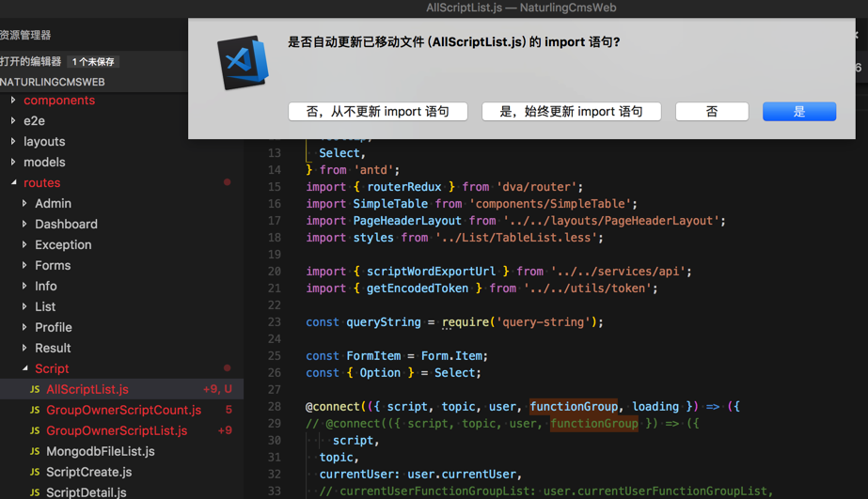Open AllScriptList.js file
The width and height of the screenshot is (868, 499).
(x=87, y=389)
